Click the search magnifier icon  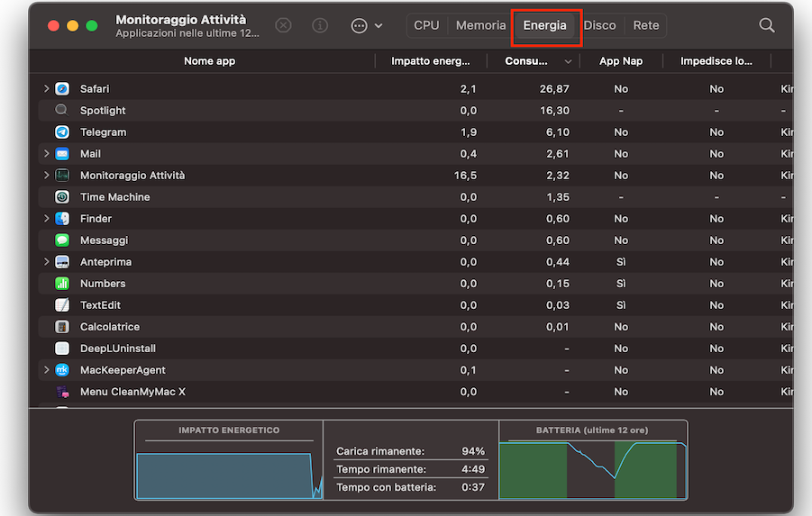[x=767, y=25]
